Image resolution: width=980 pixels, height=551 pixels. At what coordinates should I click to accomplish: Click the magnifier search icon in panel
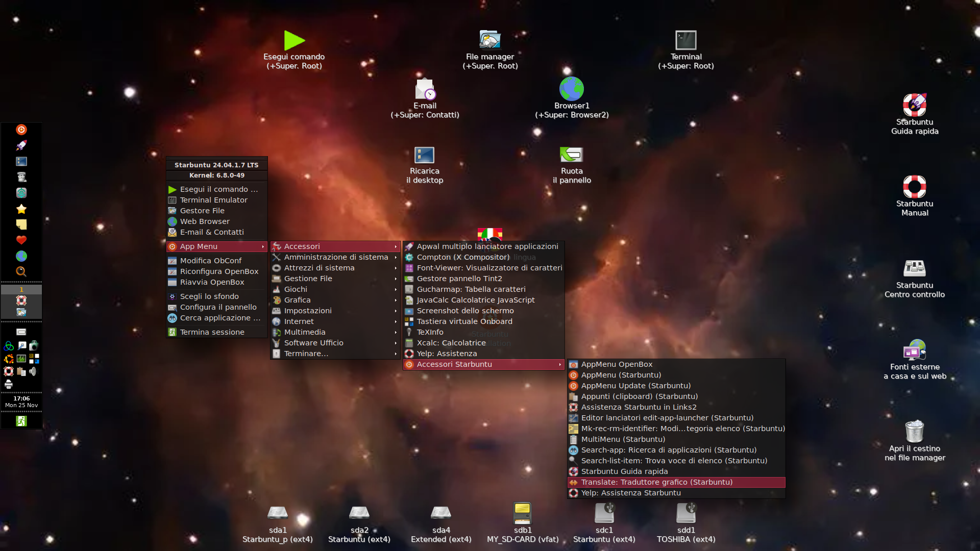click(x=21, y=272)
